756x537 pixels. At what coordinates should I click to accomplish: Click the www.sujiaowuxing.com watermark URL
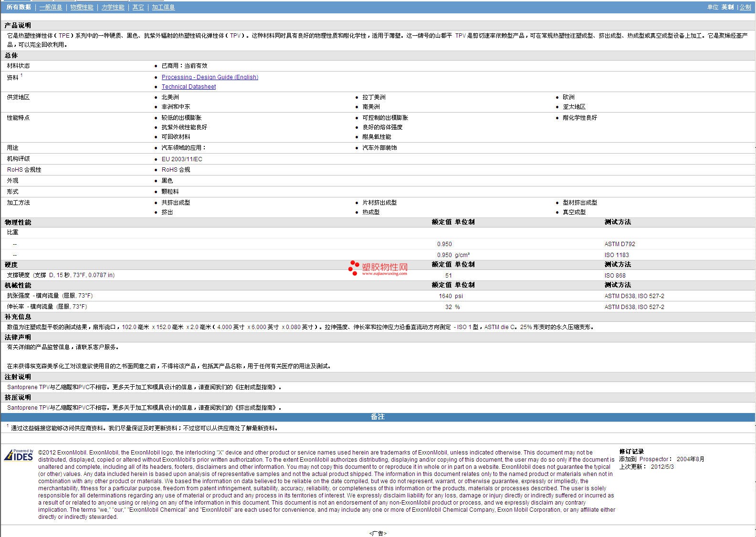tap(384, 274)
